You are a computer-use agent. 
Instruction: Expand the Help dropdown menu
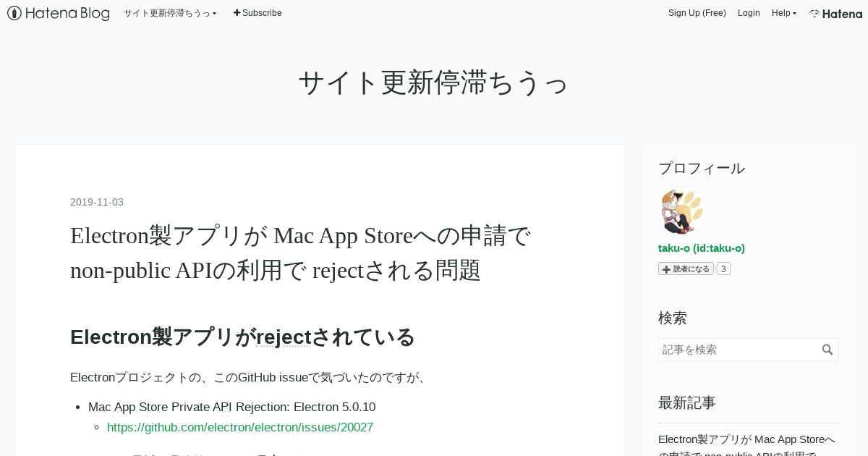click(783, 13)
